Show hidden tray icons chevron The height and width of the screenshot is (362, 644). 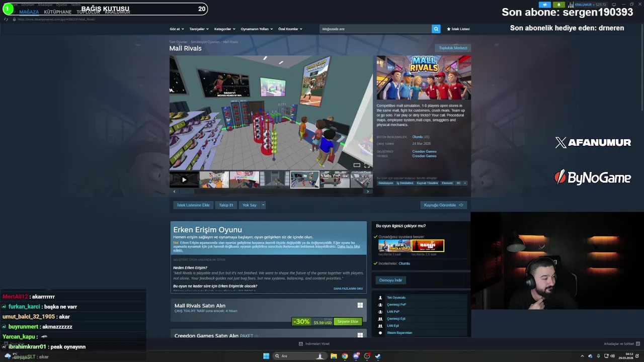click(x=582, y=356)
